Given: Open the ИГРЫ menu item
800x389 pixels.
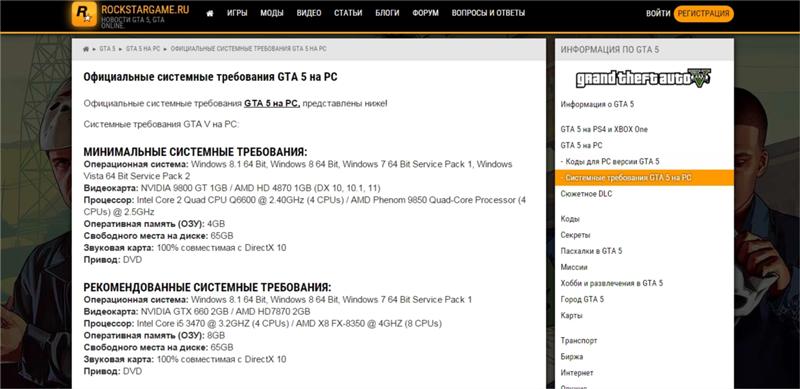Looking at the screenshot, I should coord(237,13).
